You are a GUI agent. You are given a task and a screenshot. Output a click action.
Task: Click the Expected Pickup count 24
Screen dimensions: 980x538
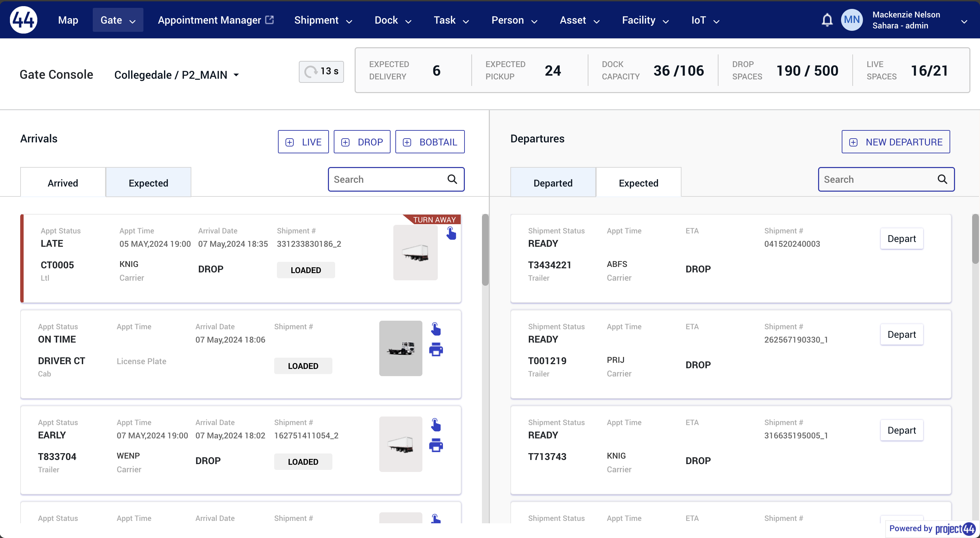tap(553, 71)
